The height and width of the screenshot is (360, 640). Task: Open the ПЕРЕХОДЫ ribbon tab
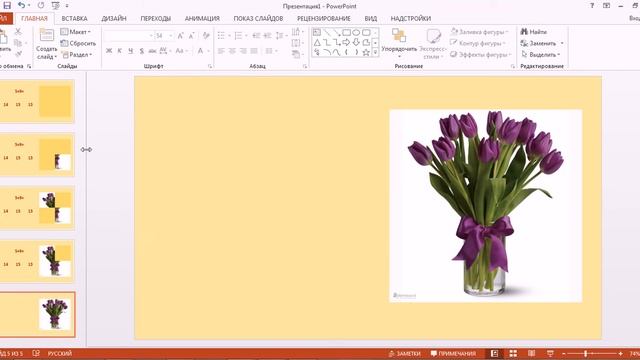point(156,18)
